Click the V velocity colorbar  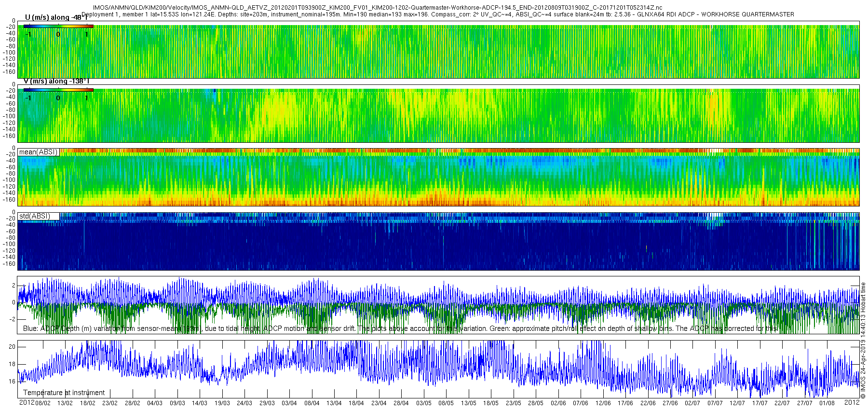[58, 90]
